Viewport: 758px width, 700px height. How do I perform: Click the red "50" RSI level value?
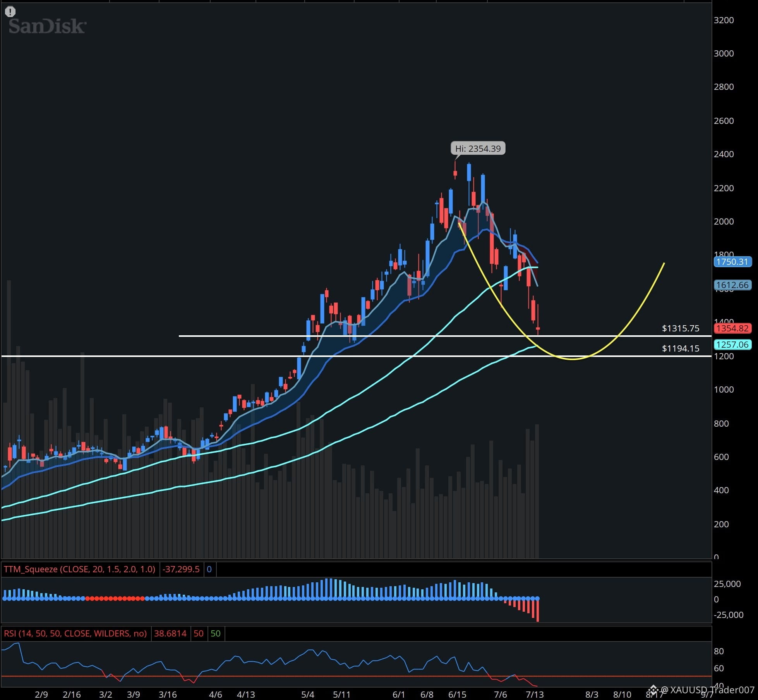(x=199, y=633)
